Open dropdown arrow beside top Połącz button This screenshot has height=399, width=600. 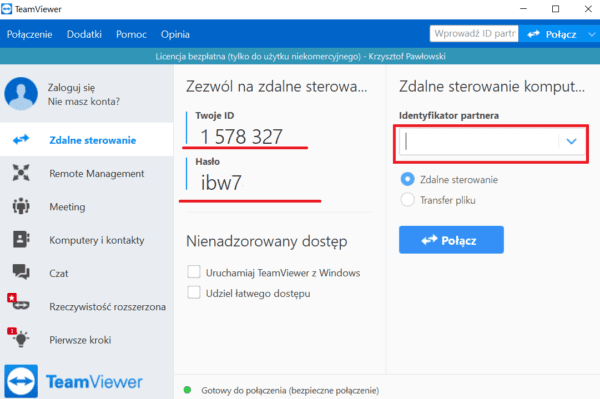click(592, 34)
